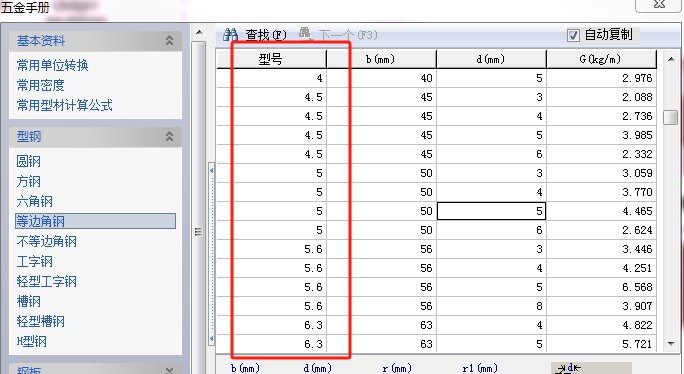
Task: Click weight cell 4.822
Action: coord(601,325)
